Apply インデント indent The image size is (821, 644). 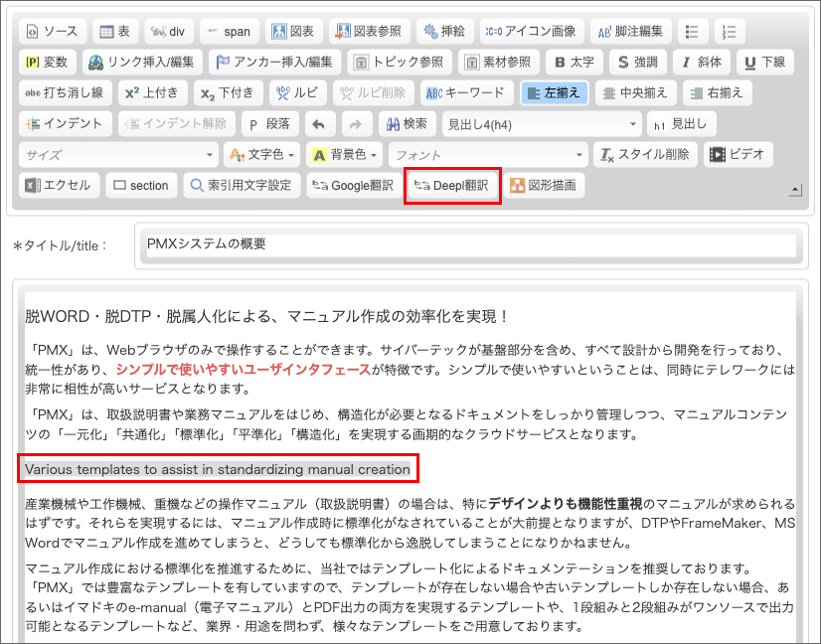pyautogui.click(x=66, y=124)
